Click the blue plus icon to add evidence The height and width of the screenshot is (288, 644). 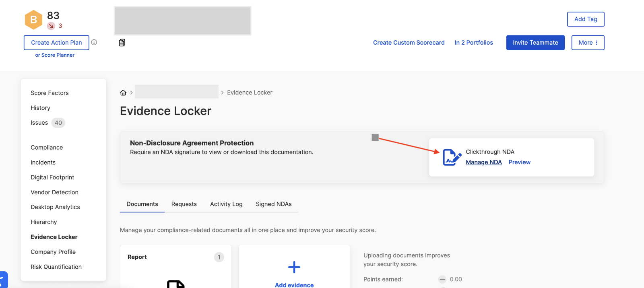(x=294, y=267)
